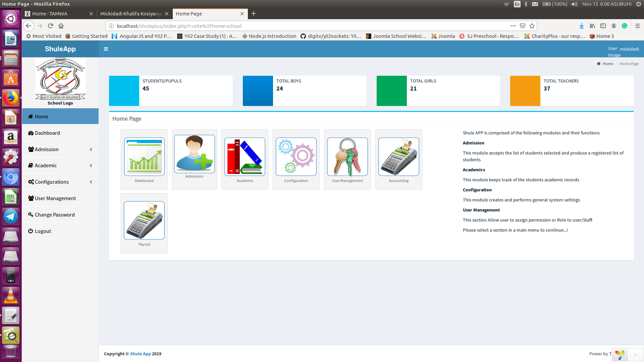Click Firefox home toolbar icon
Screen dimensions: 644x362
pyautogui.click(x=61, y=26)
